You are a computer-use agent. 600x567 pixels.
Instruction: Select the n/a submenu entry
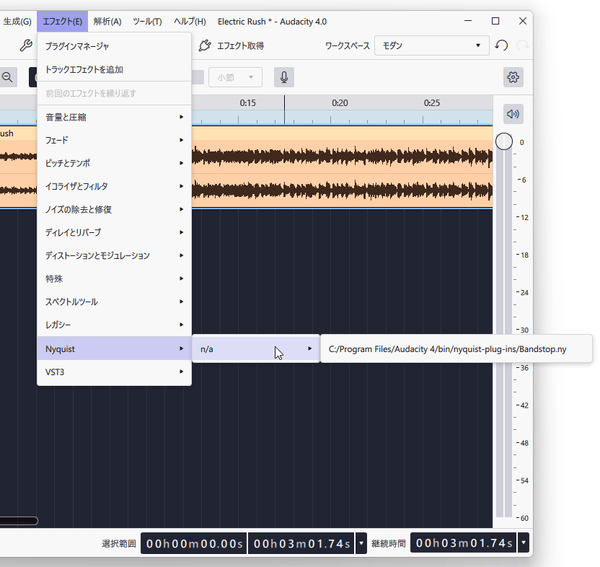(x=256, y=349)
